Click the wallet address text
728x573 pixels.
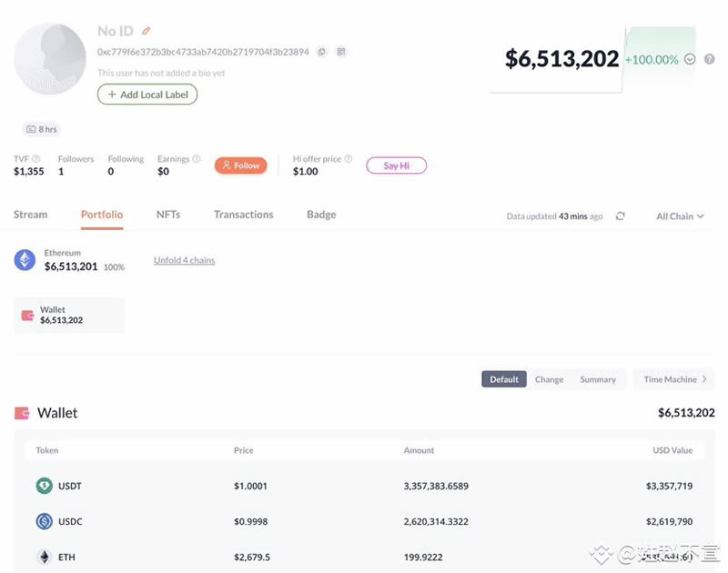[x=203, y=52]
